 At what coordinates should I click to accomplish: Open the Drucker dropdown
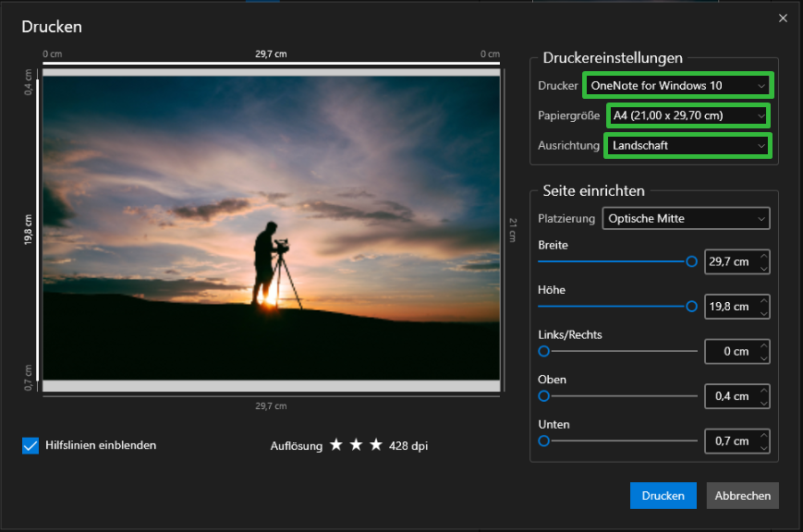677,86
